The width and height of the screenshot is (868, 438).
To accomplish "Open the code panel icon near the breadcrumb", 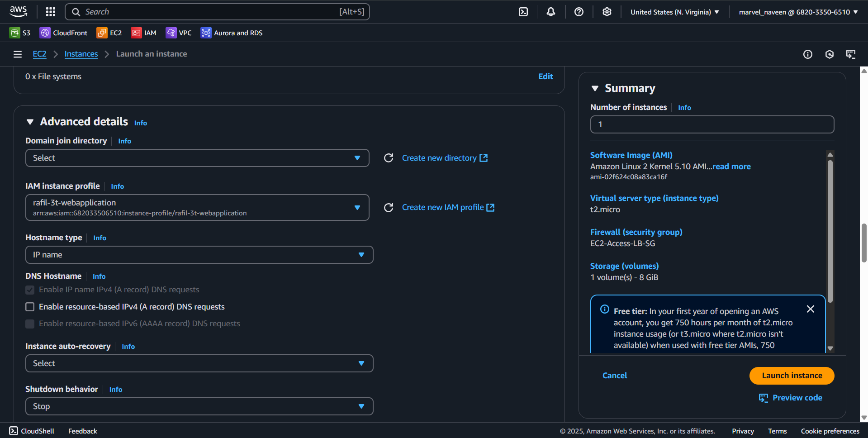I will point(851,54).
